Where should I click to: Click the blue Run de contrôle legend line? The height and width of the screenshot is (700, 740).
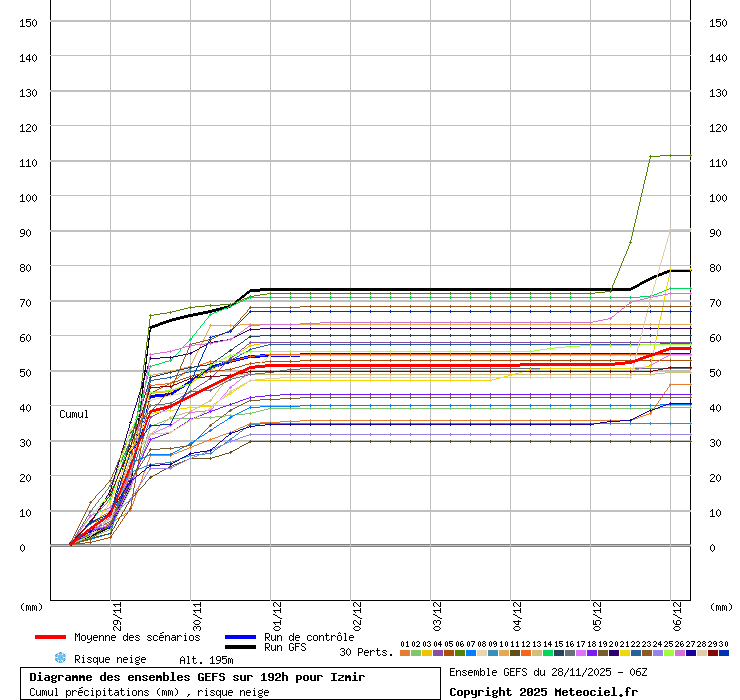(240, 637)
